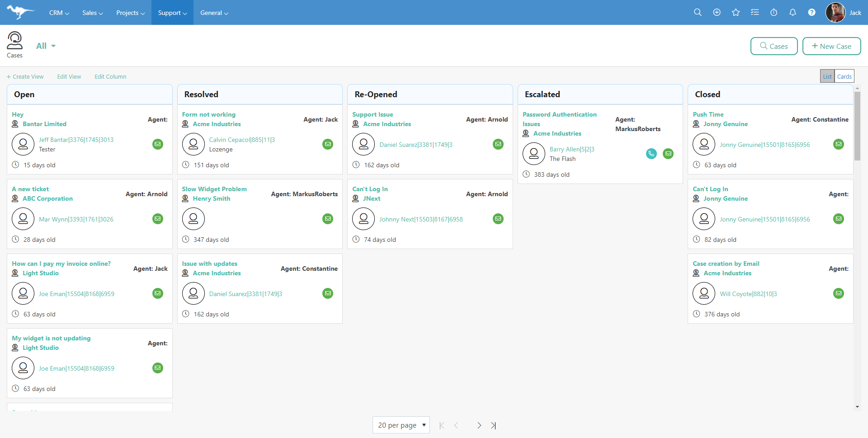Click the vertical scrollbar thumb

857,126
